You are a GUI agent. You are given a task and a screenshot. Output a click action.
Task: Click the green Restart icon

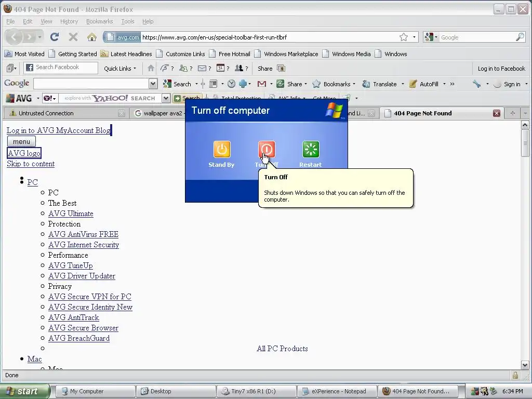pyautogui.click(x=311, y=149)
